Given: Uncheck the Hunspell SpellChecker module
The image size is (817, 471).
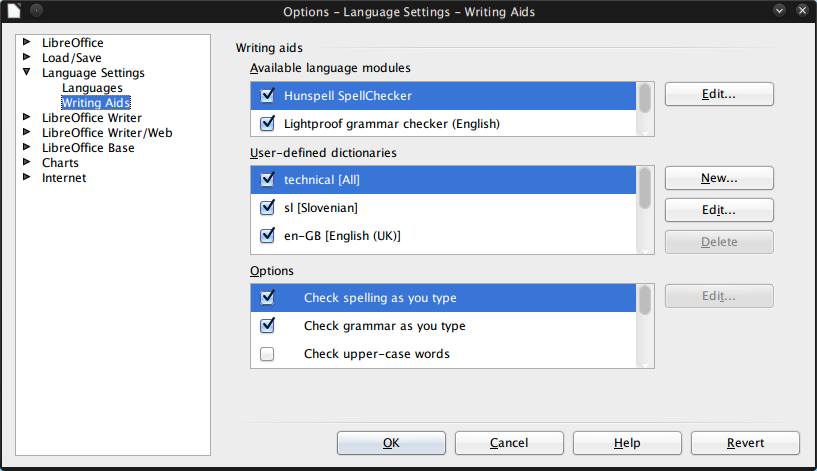Looking at the screenshot, I should tap(267, 96).
